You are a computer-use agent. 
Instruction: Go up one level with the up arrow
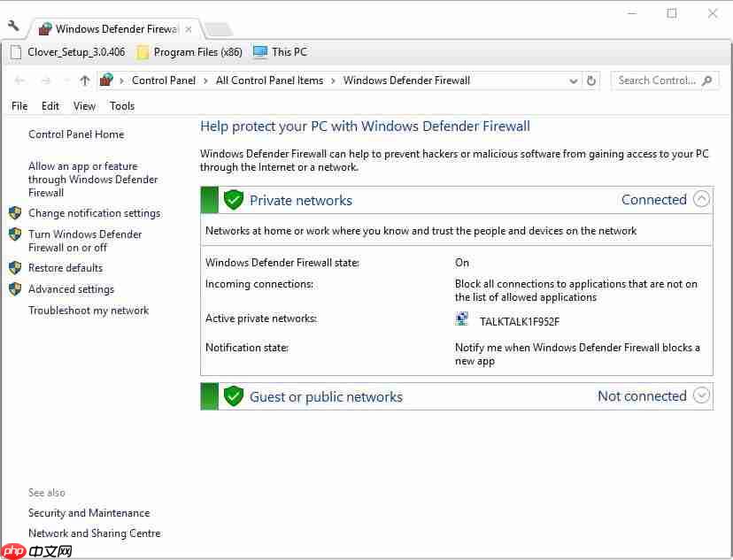pos(85,81)
